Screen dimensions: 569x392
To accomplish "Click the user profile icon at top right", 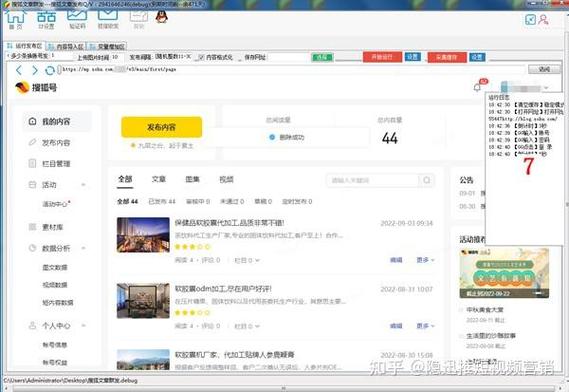I will pos(543,19).
